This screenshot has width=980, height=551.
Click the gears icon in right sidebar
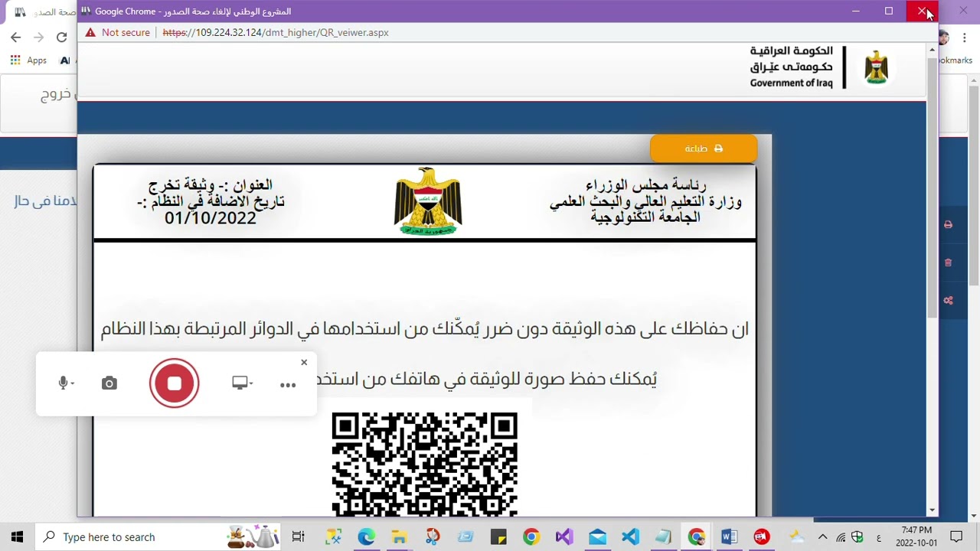948,300
